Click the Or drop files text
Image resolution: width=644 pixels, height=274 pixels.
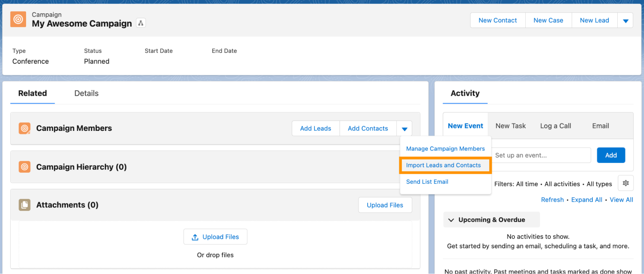click(x=215, y=255)
